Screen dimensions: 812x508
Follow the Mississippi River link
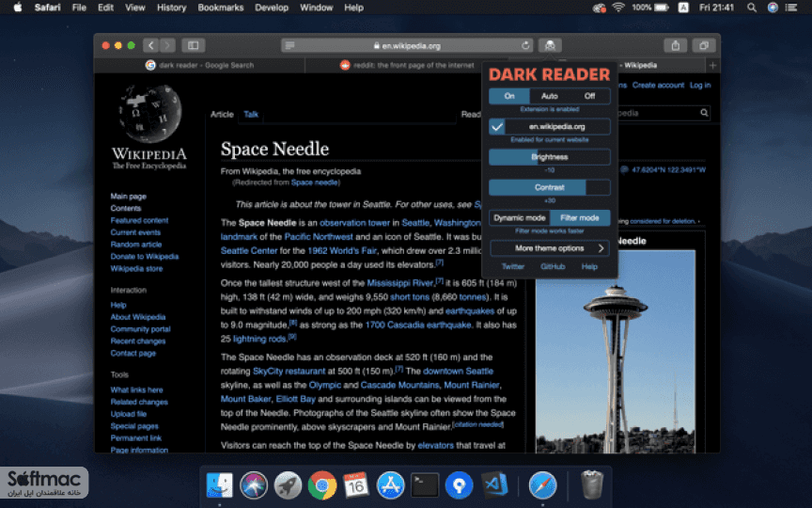[400, 283]
